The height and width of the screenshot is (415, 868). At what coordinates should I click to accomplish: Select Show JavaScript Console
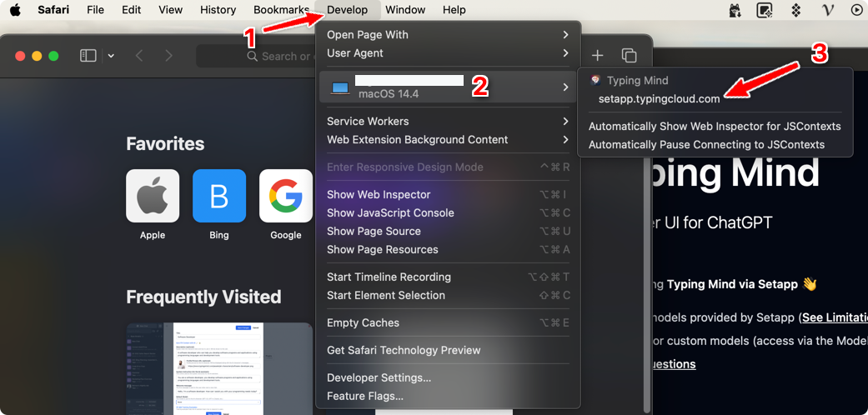point(448,212)
